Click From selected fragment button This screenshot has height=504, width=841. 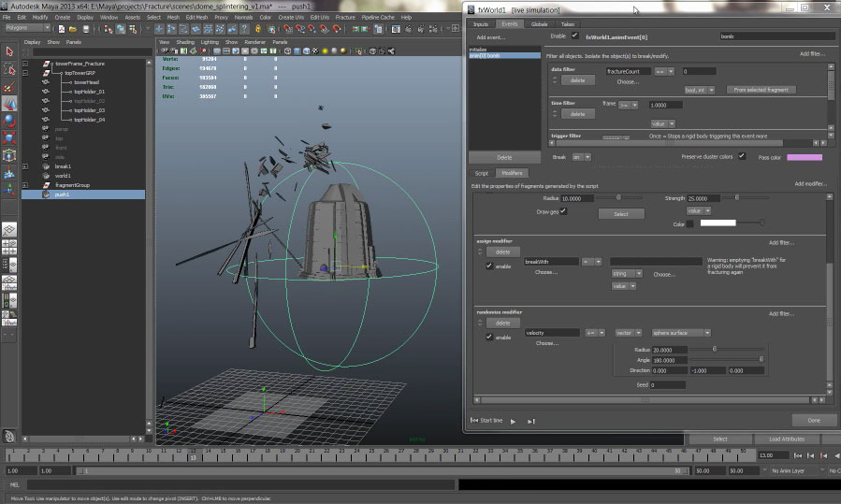761,90
